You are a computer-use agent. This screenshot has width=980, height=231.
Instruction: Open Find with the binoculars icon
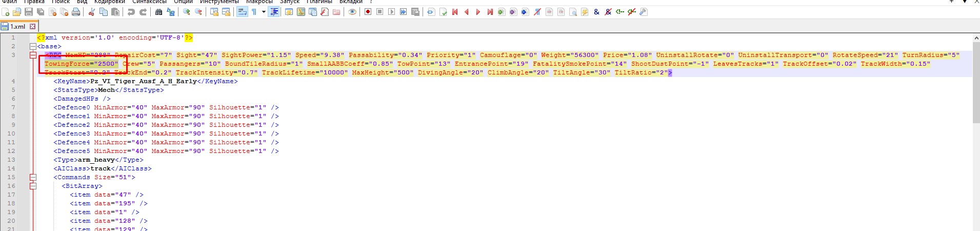click(159, 12)
